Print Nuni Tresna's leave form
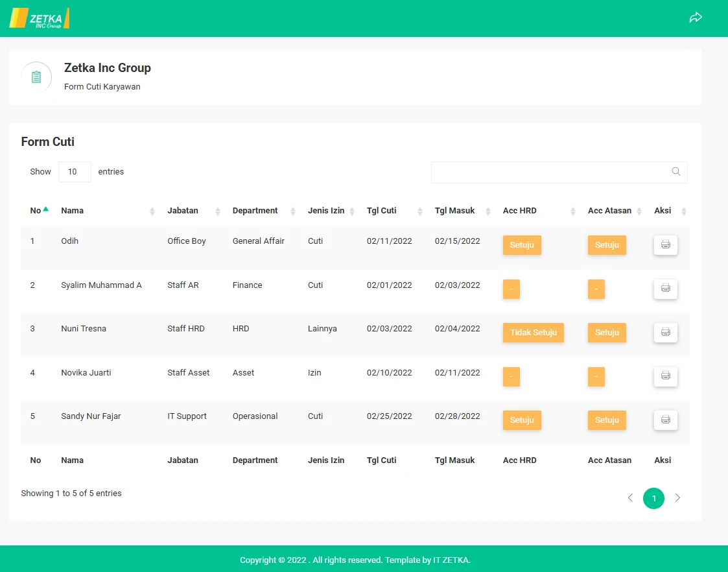Image resolution: width=728 pixels, height=572 pixels. tap(665, 333)
